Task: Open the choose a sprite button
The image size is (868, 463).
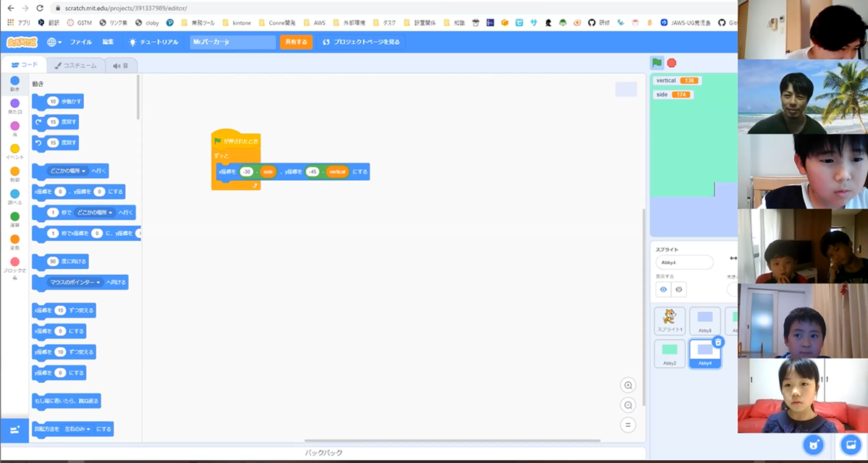Action: tap(814, 444)
